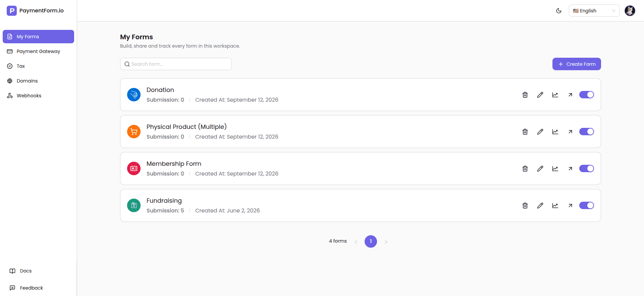Open Donation form in new tab
Image resolution: width=644 pixels, height=296 pixels.
pyautogui.click(x=570, y=95)
